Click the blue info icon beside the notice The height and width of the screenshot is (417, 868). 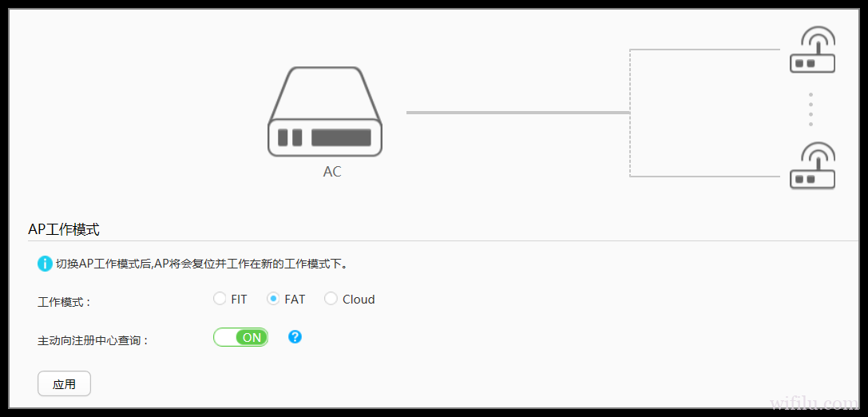[x=45, y=264]
